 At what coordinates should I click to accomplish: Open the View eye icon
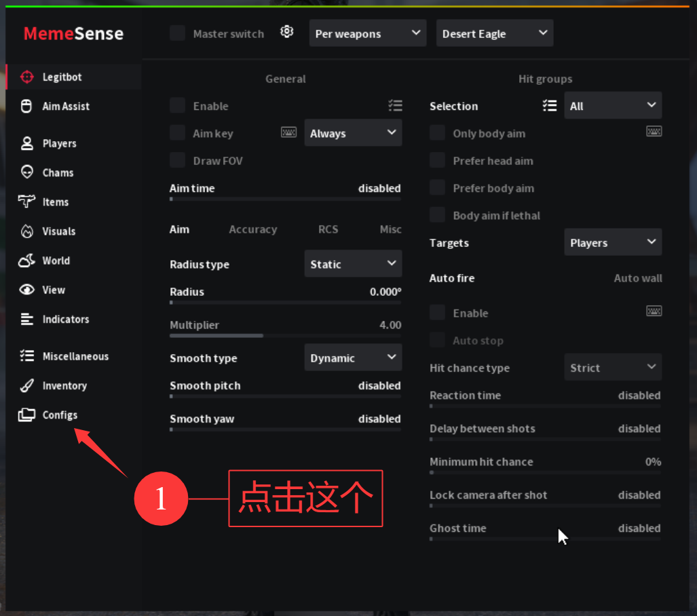tap(26, 290)
